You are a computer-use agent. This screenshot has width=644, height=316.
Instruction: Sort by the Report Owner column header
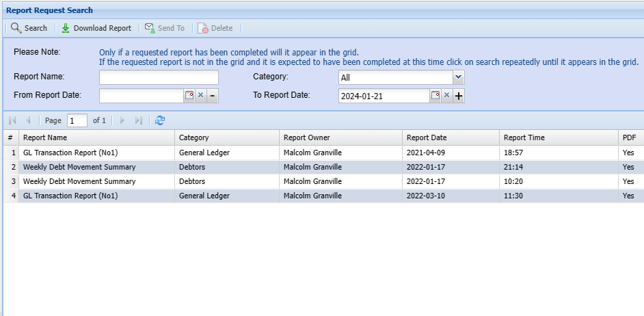(341, 137)
